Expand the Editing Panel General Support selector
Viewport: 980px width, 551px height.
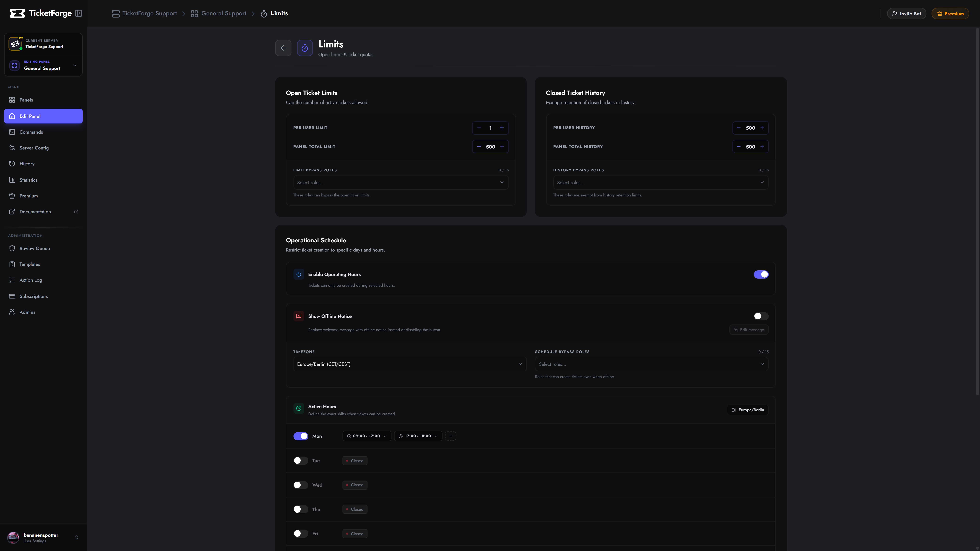coord(43,65)
